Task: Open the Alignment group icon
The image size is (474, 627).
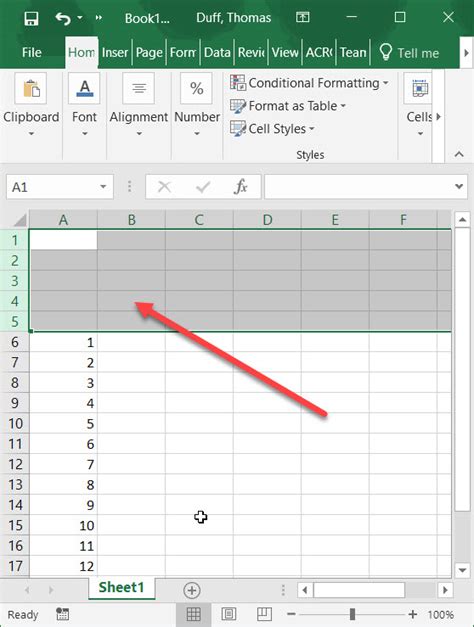Action: tap(139, 88)
